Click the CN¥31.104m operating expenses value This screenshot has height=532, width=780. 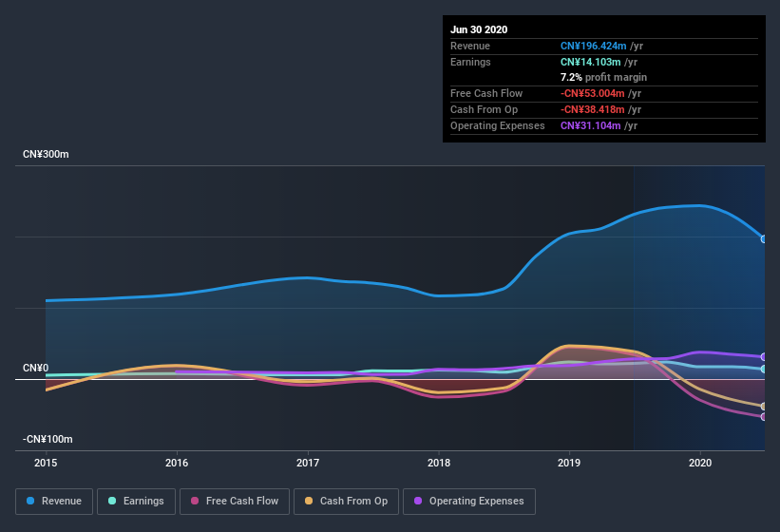591,125
